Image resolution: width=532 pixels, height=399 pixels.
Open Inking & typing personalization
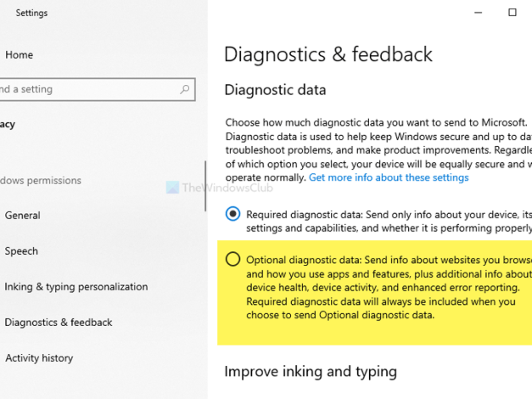click(x=76, y=287)
